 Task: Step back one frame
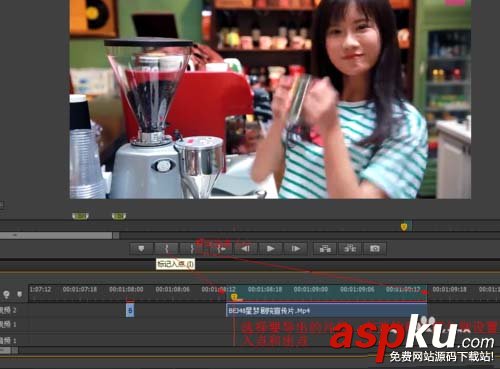246,249
